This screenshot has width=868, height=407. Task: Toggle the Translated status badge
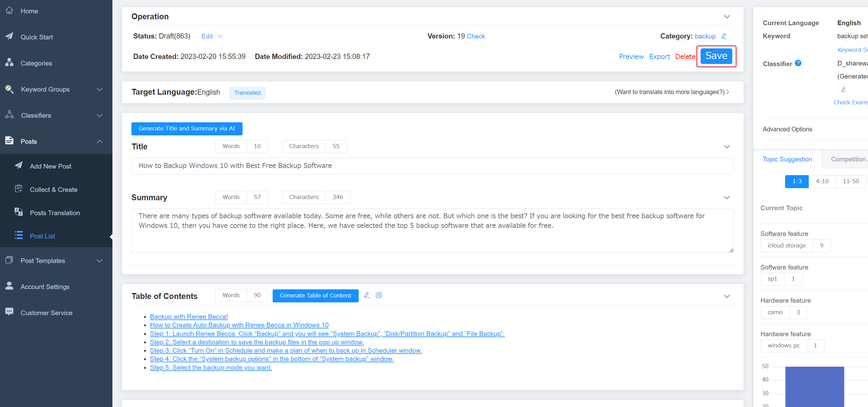(248, 93)
